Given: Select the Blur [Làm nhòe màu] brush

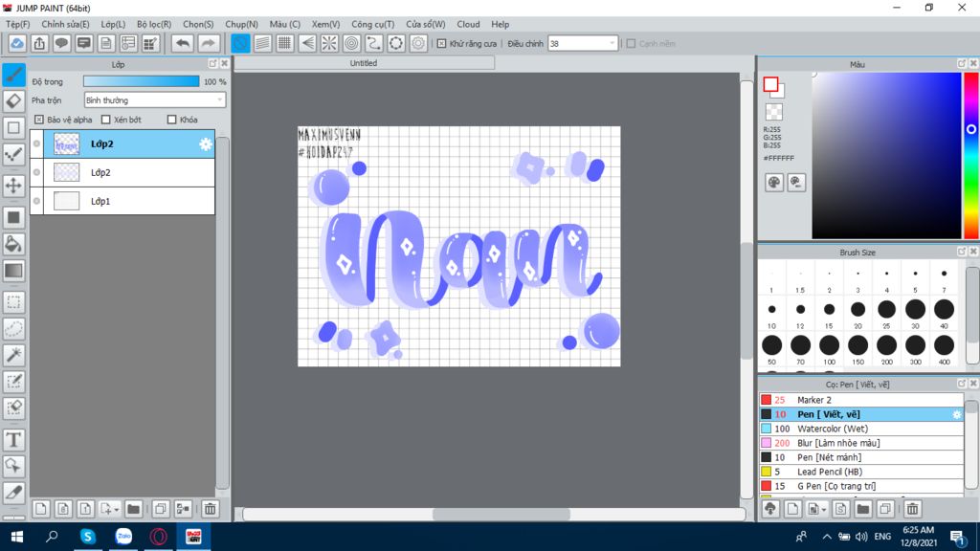Looking at the screenshot, I should point(861,443).
